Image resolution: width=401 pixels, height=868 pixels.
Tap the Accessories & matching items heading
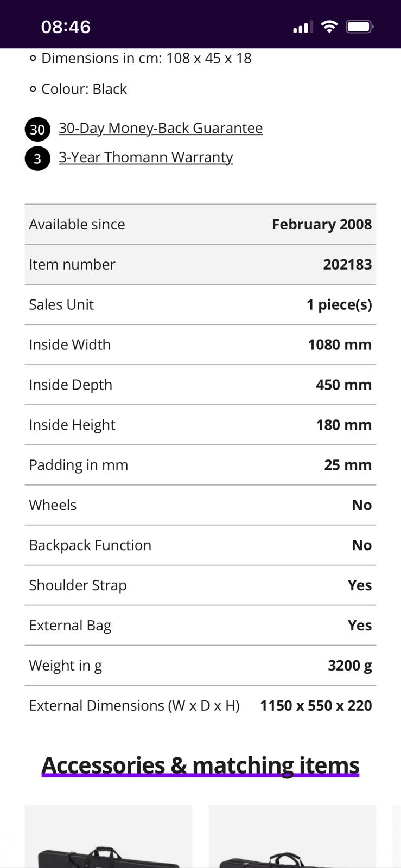(x=200, y=765)
